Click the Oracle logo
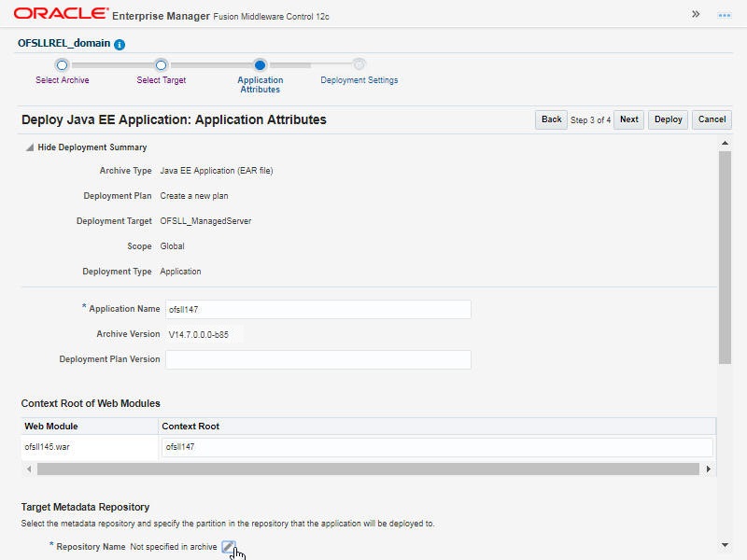The width and height of the screenshot is (747, 560). [61, 13]
